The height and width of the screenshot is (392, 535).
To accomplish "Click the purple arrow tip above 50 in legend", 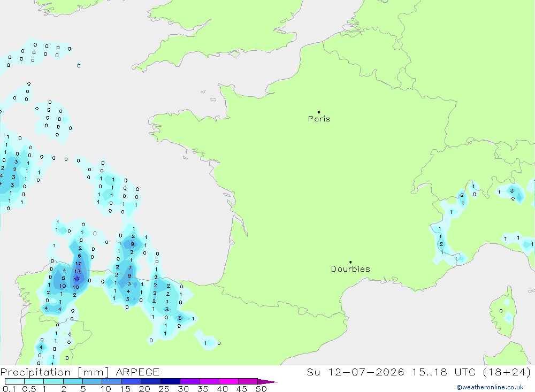I will point(267,382).
